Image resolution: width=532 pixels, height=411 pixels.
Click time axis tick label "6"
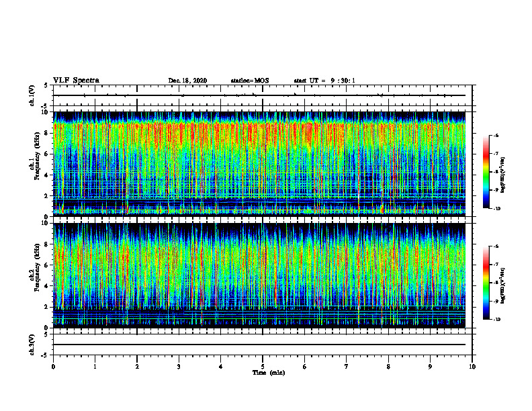305,367
